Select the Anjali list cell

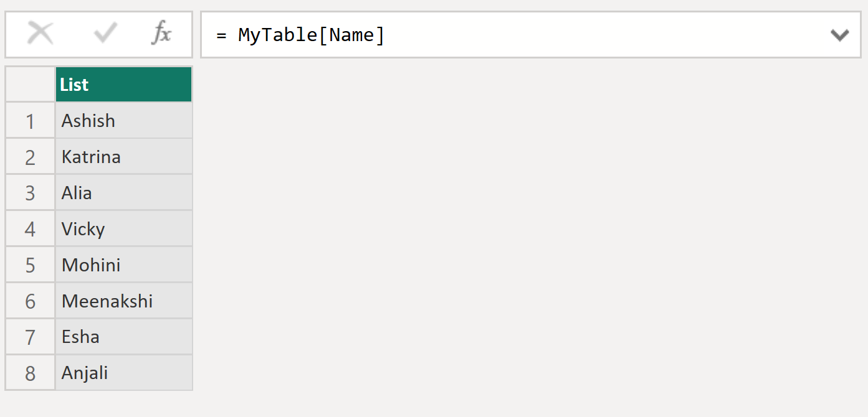click(123, 373)
